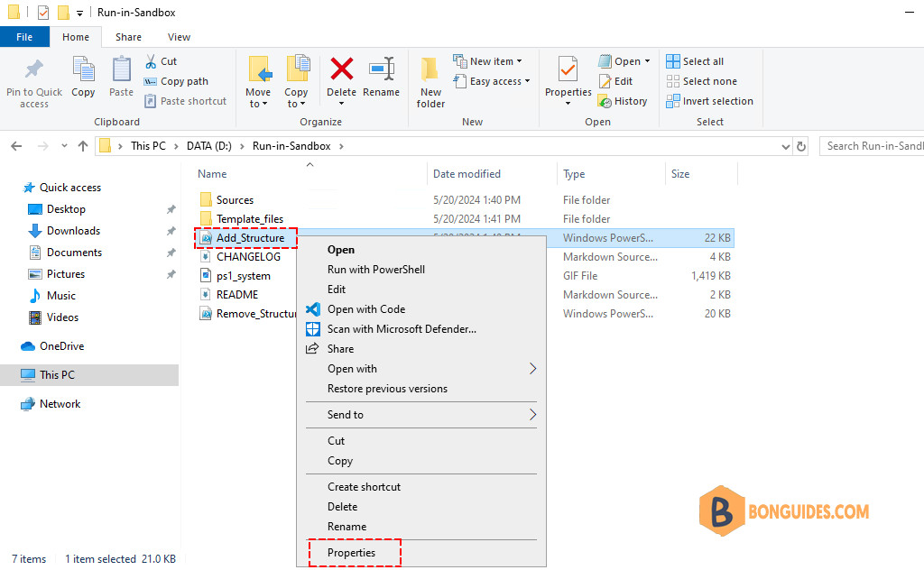Open Downloads in navigation pane
Image resolution: width=924 pixels, height=570 pixels.
73,231
